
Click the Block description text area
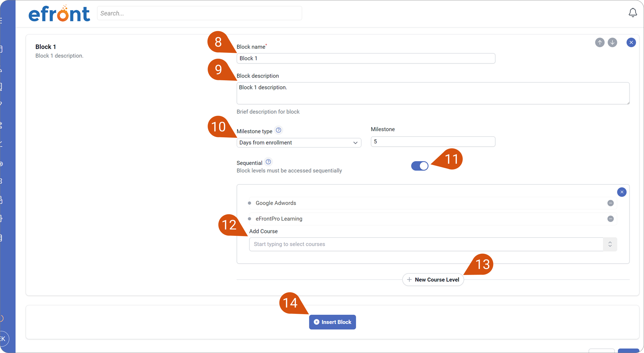coord(433,93)
